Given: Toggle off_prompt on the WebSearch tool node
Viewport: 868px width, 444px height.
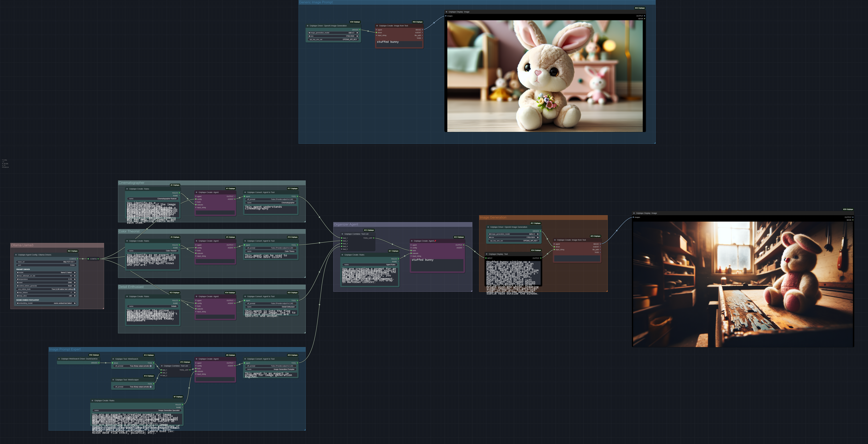Looking at the screenshot, I should pyautogui.click(x=133, y=366).
